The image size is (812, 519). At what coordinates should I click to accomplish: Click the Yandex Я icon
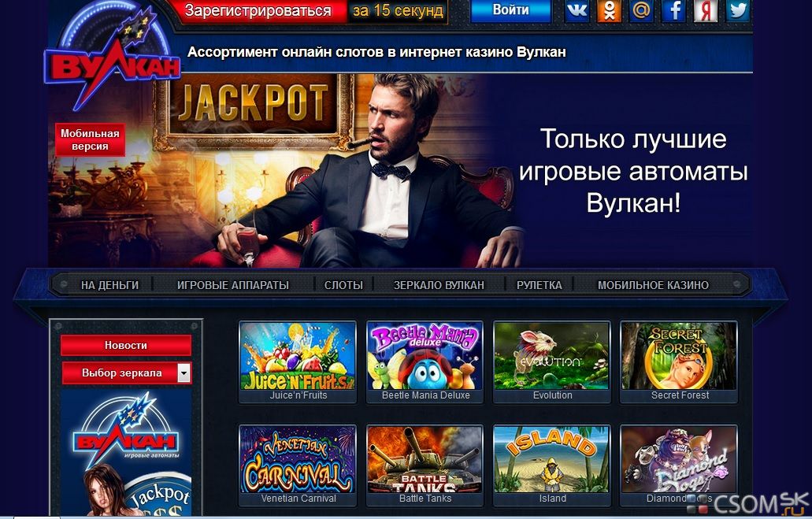tap(706, 11)
